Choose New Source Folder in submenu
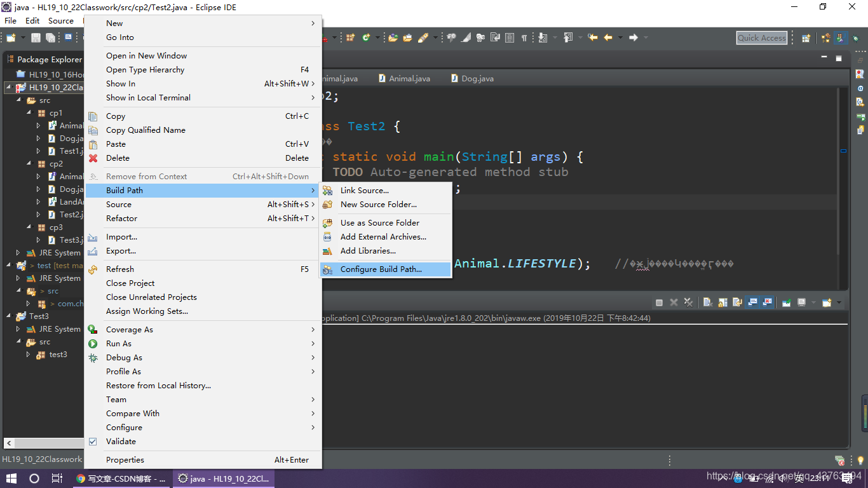Screen dimensions: 868x488 [386, 205]
